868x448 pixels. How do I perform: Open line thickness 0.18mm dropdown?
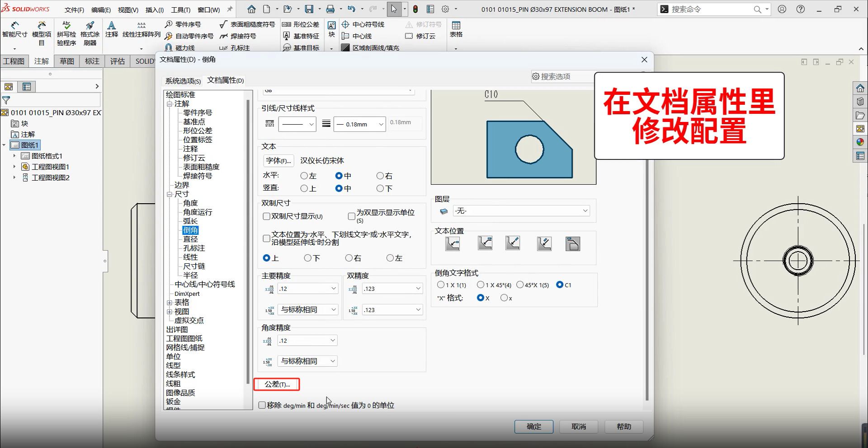(359, 124)
